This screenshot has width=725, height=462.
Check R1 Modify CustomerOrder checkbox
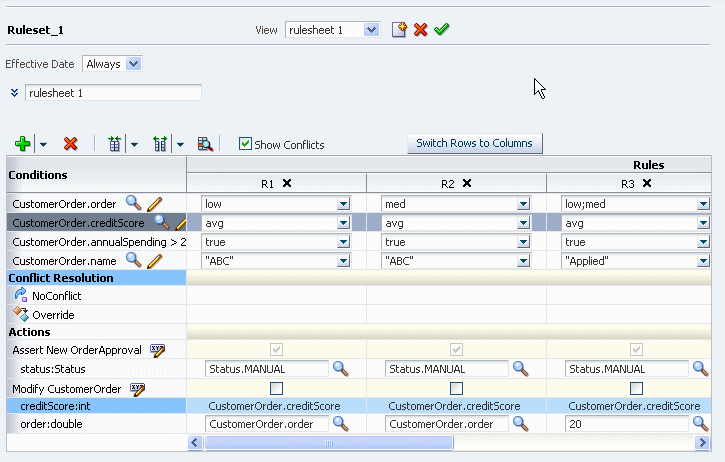[x=276, y=388]
